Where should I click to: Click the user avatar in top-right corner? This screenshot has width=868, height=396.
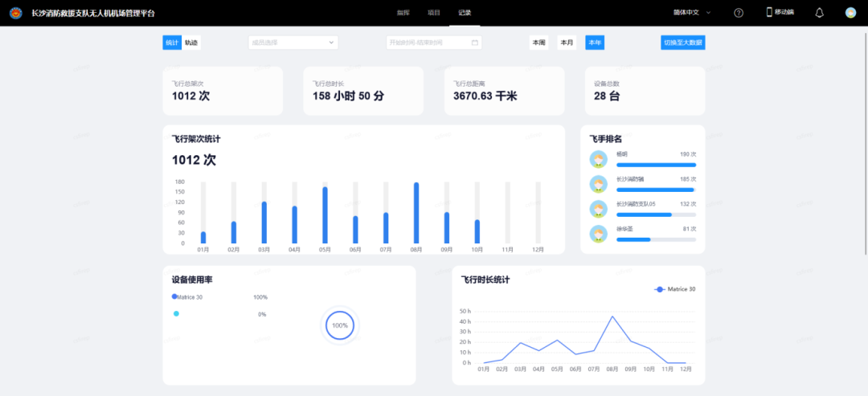(x=850, y=13)
